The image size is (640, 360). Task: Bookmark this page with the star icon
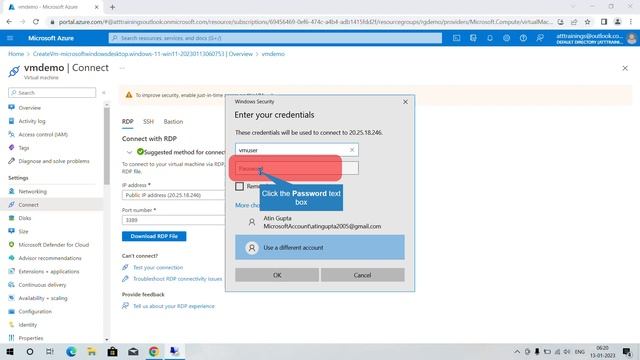(x=587, y=22)
